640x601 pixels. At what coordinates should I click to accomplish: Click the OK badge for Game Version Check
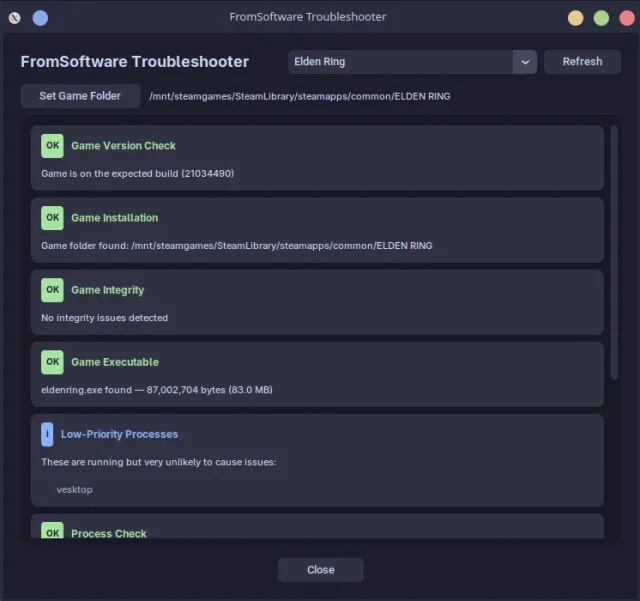pos(52,146)
